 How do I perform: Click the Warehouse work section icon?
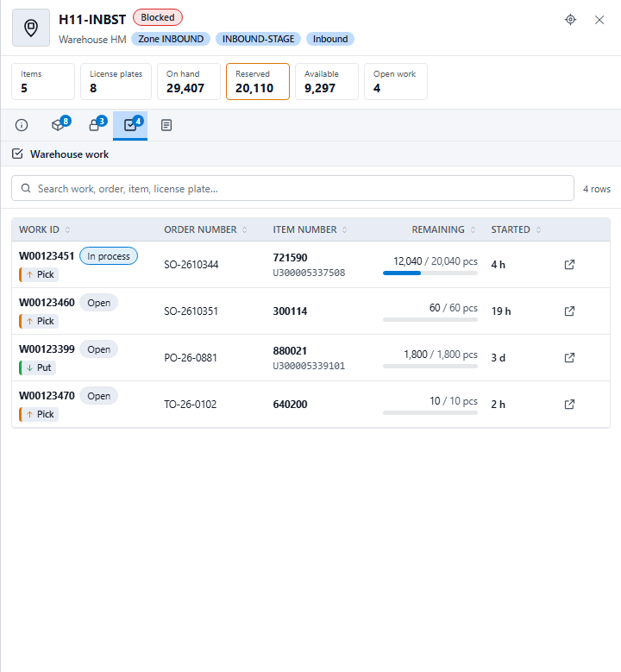coord(17,154)
